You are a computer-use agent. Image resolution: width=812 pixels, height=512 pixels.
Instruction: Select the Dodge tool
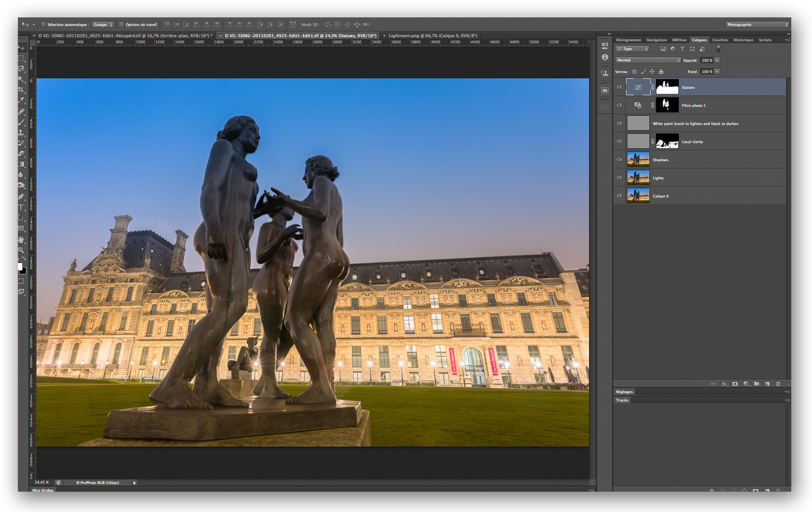coord(22,186)
